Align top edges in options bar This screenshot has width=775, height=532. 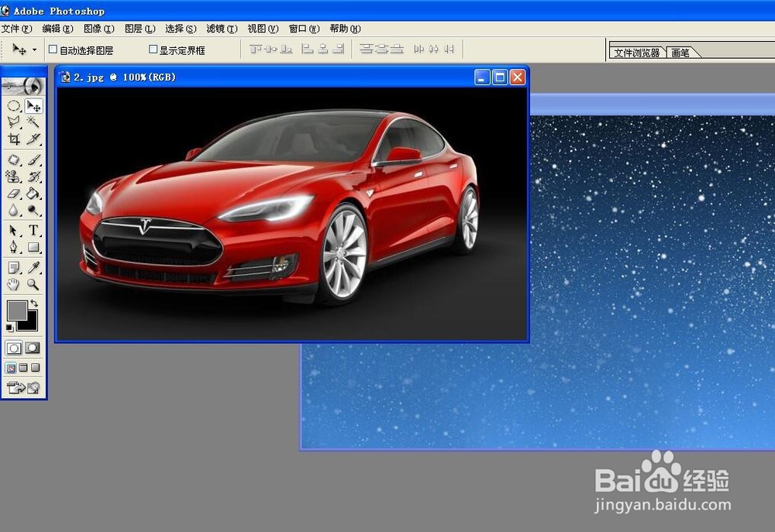[256, 49]
